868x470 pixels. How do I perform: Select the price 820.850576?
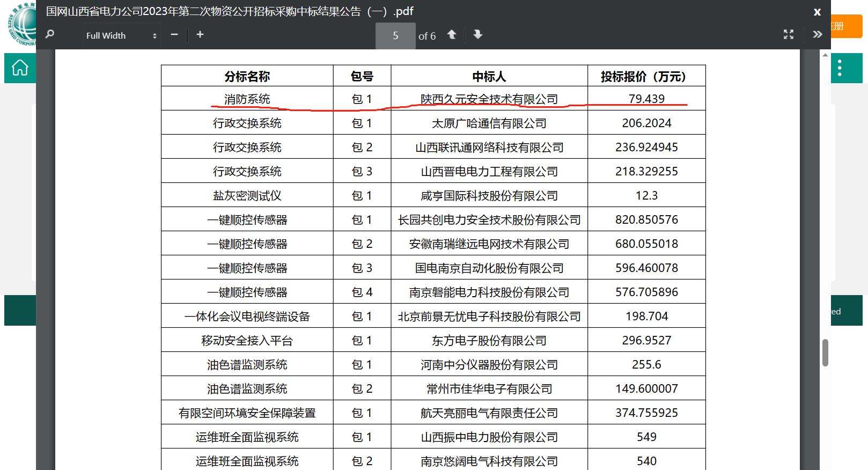coord(646,219)
